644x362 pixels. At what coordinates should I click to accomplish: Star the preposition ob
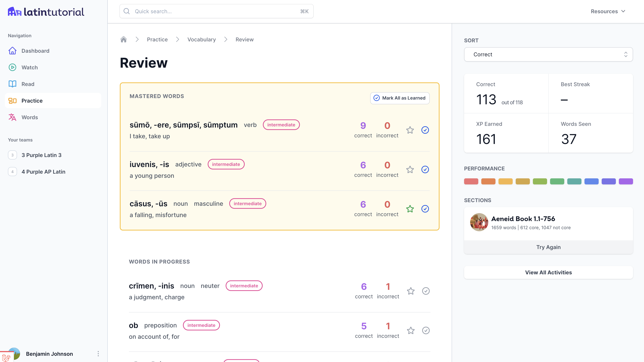pyautogui.click(x=411, y=330)
